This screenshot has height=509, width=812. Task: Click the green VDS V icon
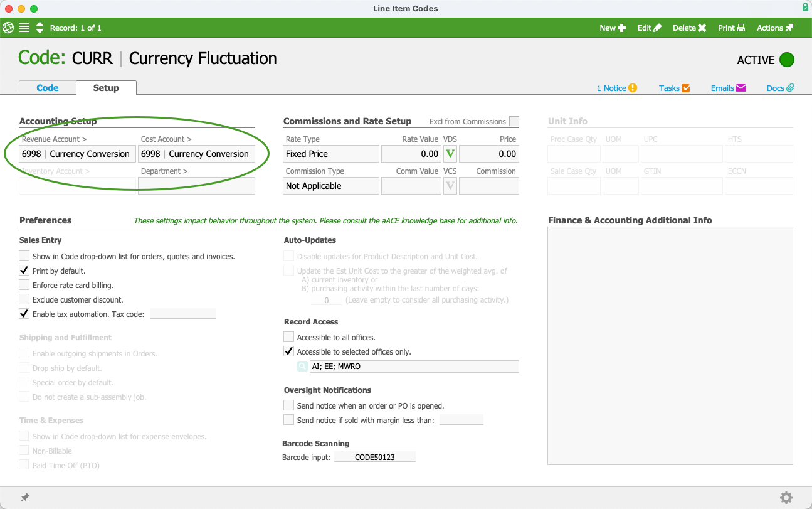click(x=450, y=154)
